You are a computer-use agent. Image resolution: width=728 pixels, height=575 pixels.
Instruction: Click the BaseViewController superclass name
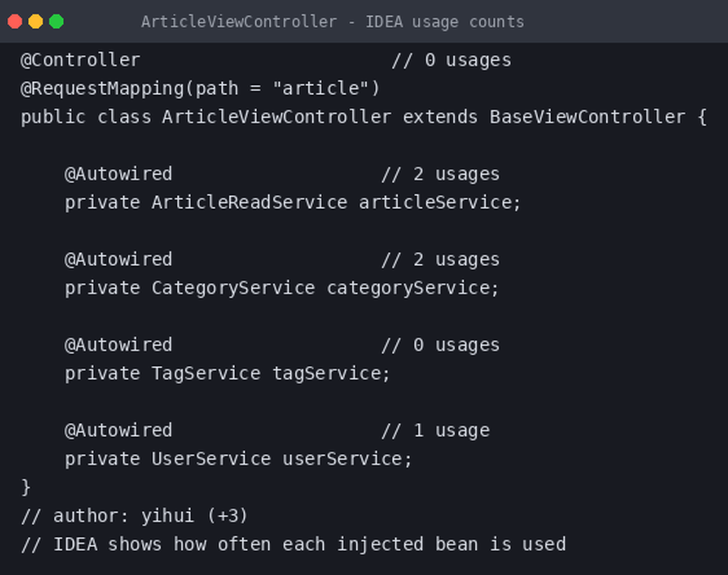point(587,117)
